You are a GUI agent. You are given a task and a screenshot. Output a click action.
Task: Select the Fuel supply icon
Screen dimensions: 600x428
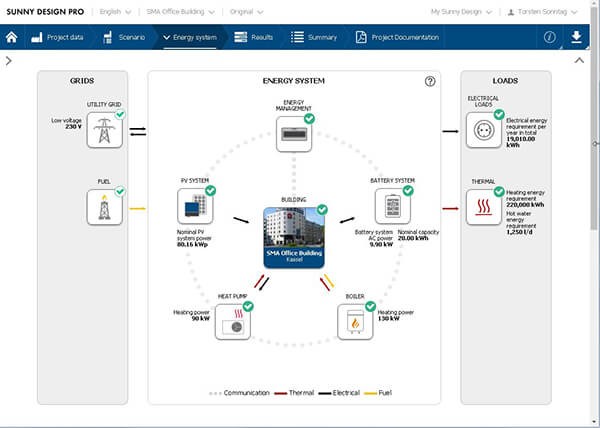[104, 207]
